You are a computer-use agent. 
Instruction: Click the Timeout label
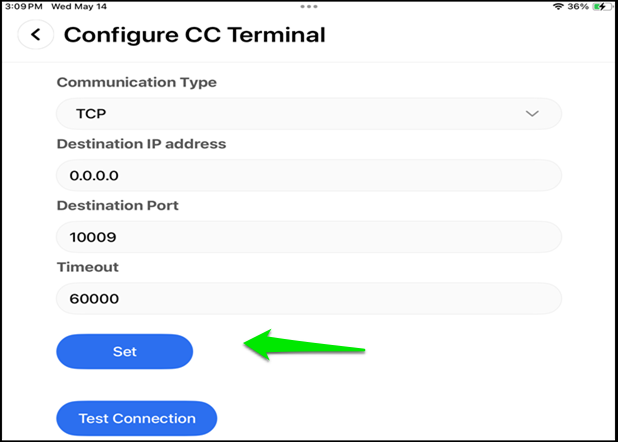(x=87, y=267)
